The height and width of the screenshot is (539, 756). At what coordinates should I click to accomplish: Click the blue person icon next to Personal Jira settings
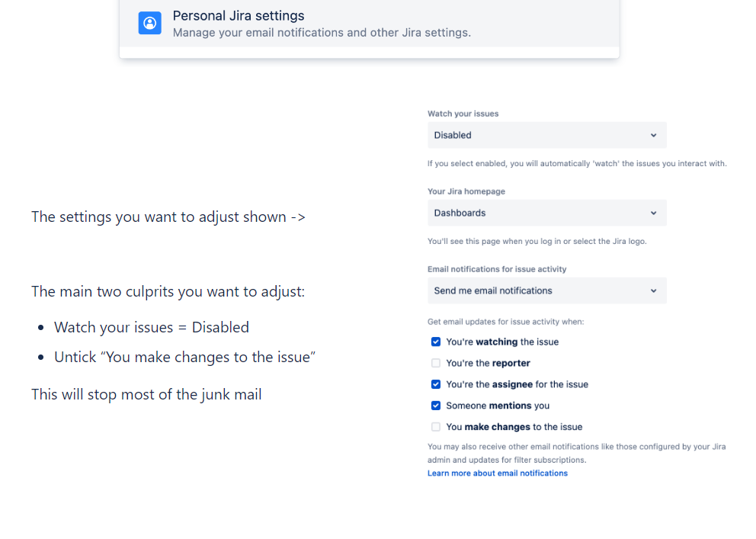pos(149,23)
